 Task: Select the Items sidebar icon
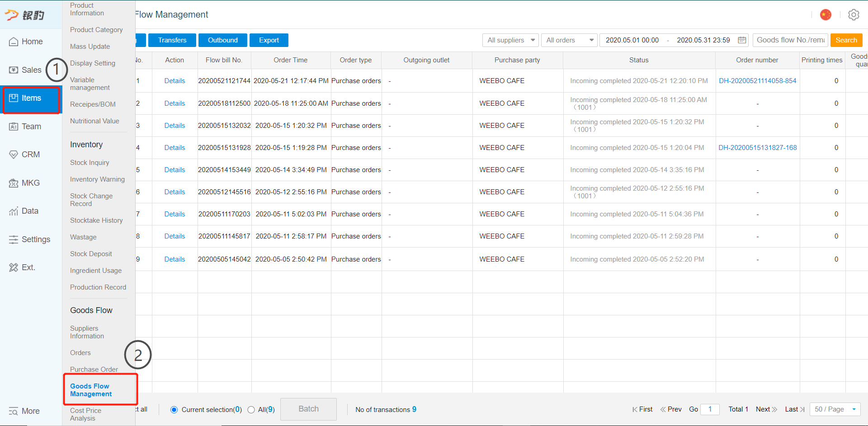(x=14, y=98)
